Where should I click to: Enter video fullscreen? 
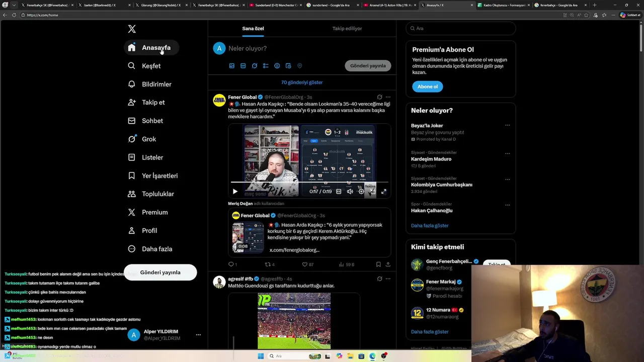(384, 192)
